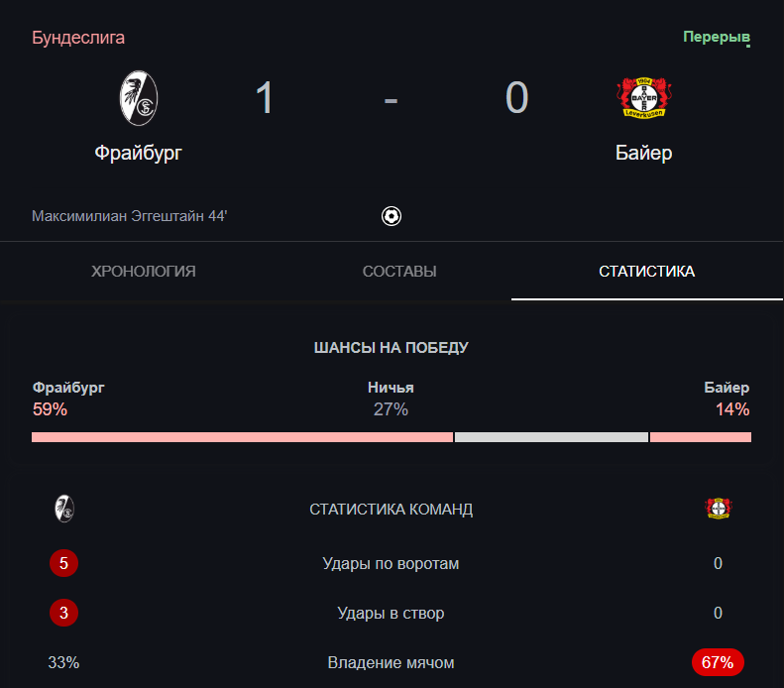Image resolution: width=784 pixels, height=688 pixels.
Task: Click small Bayer logo in team statistics
Action: pyautogui.click(x=718, y=510)
